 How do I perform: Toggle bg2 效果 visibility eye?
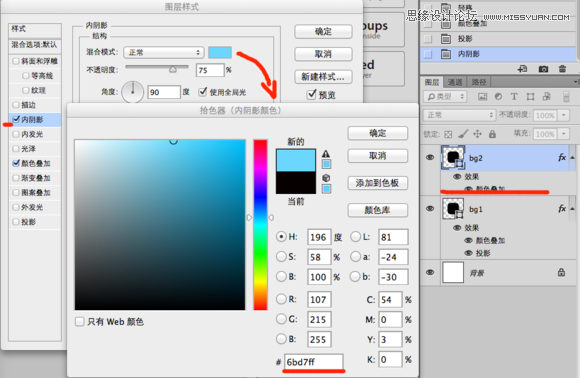(x=457, y=177)
